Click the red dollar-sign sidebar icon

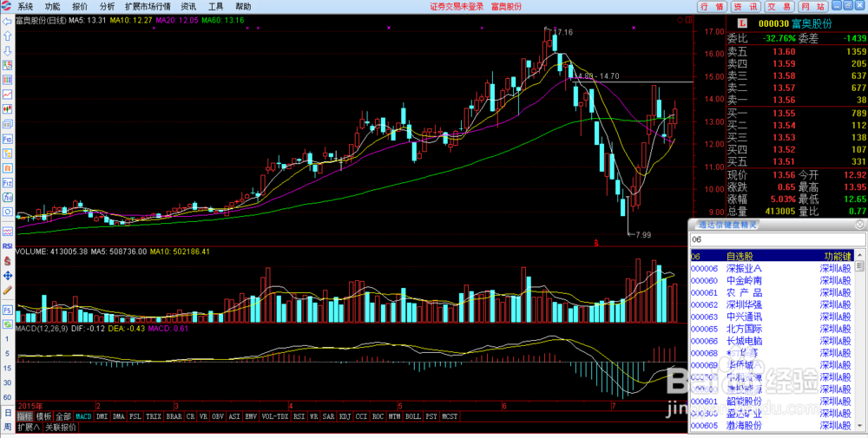click(8, 261)
